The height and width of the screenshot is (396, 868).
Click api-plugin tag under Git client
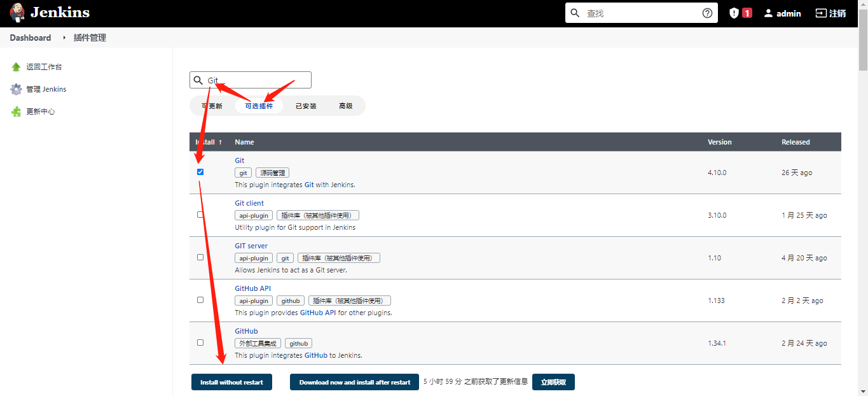(254, 215)
